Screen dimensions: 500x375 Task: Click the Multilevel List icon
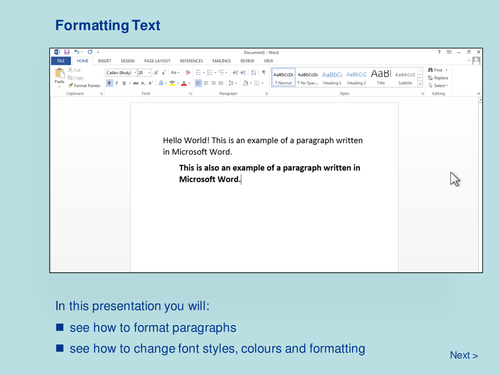coord(221,72)
